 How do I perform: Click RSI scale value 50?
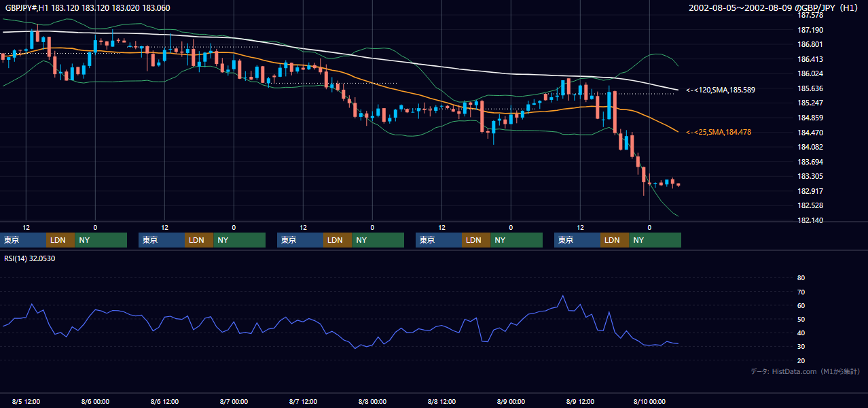click(x=801, y=319)
